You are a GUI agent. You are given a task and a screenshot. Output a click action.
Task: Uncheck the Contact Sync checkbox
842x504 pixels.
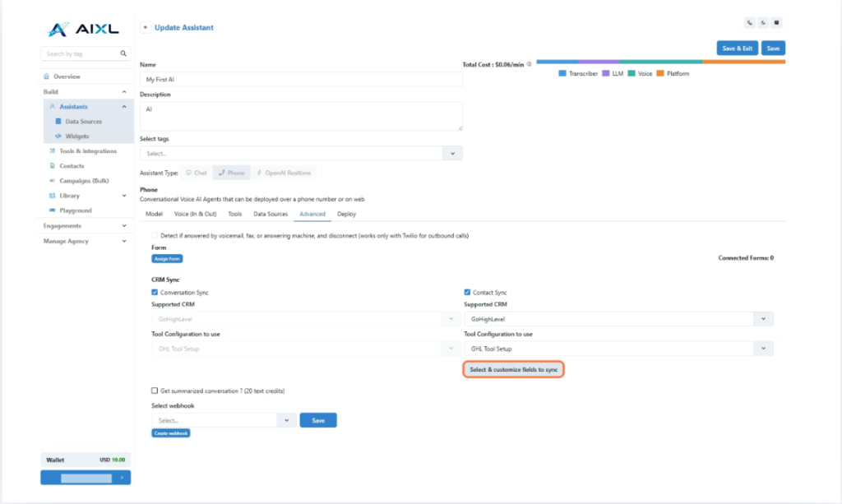click(x=467, y=292)
